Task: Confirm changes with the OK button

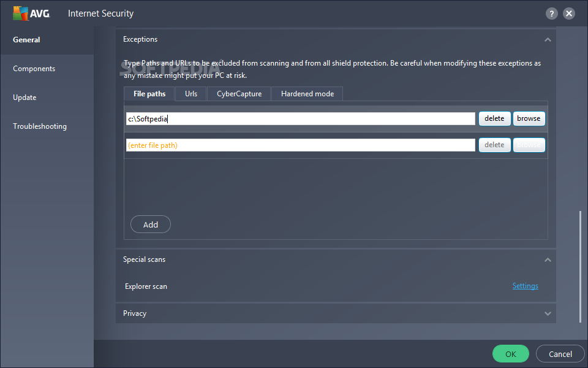Action: click(510, 354)
